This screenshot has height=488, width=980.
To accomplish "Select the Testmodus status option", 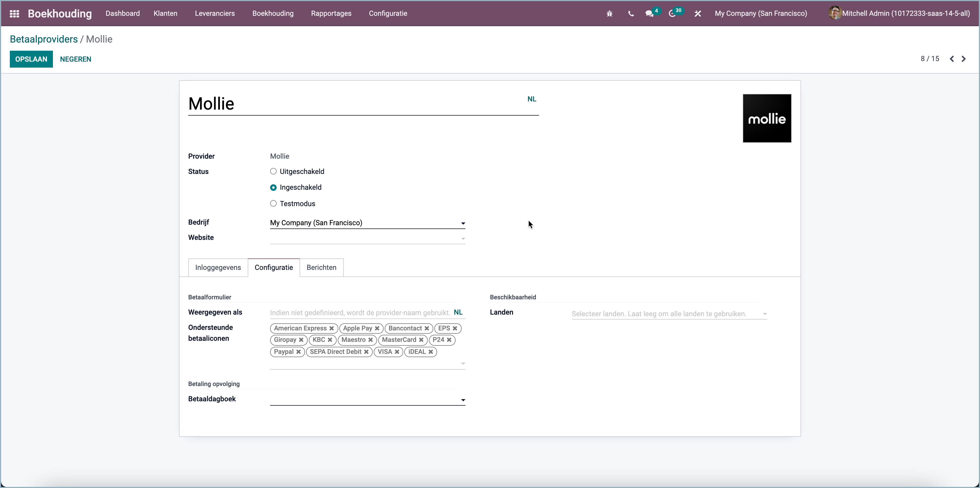I will click(x=273, y=204).
